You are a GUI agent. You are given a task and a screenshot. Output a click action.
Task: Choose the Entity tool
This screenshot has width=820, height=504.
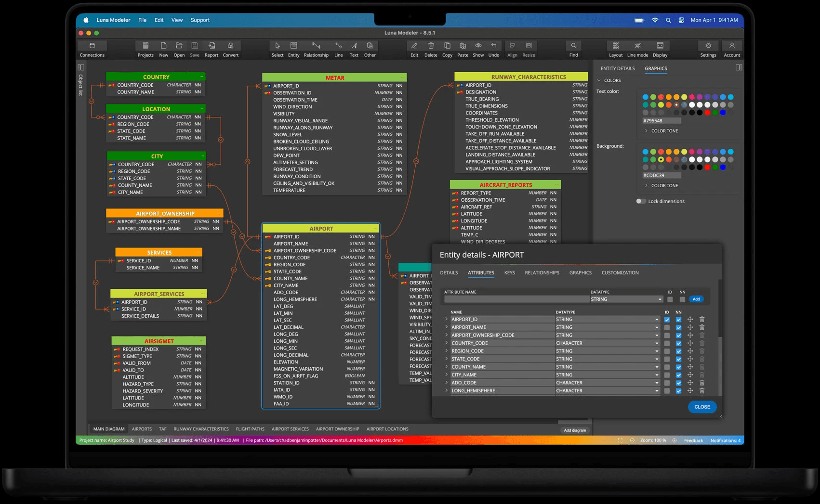[x=294, y=46]
